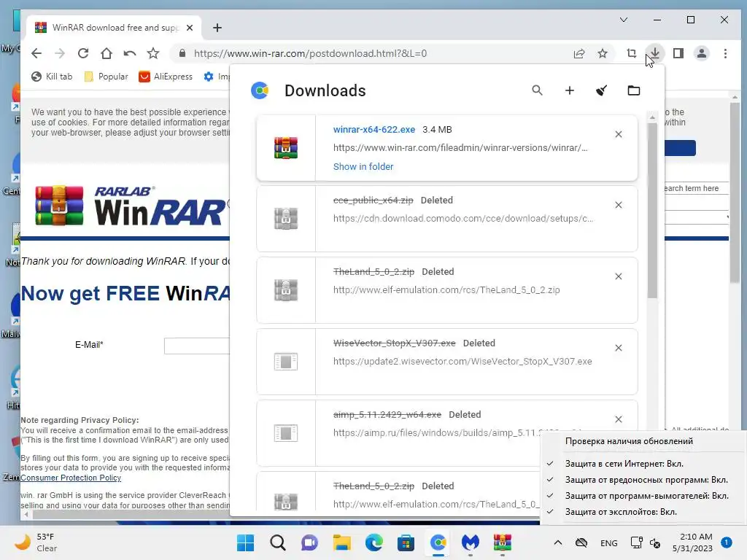Screen dimensions: 747x560
Task: Remove aimp_5.11.2429_w64.exe entry from list
Action: (x=619, y=419)
